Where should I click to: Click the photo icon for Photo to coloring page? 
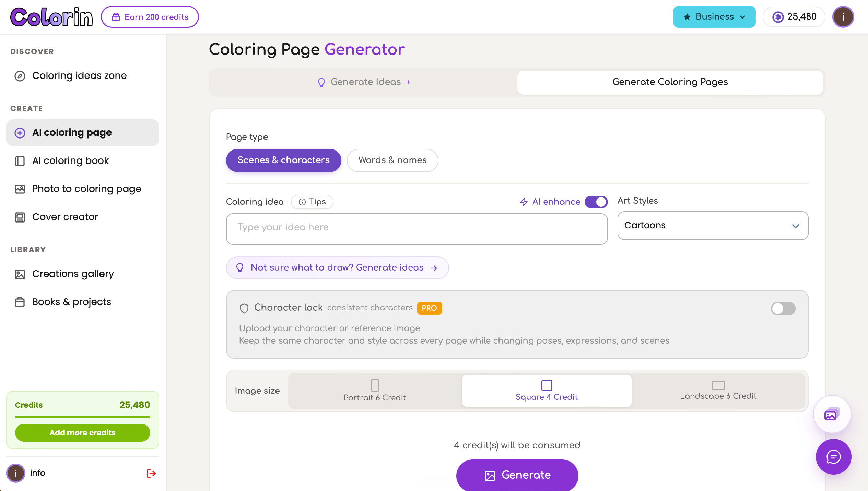tap(20, 189)
